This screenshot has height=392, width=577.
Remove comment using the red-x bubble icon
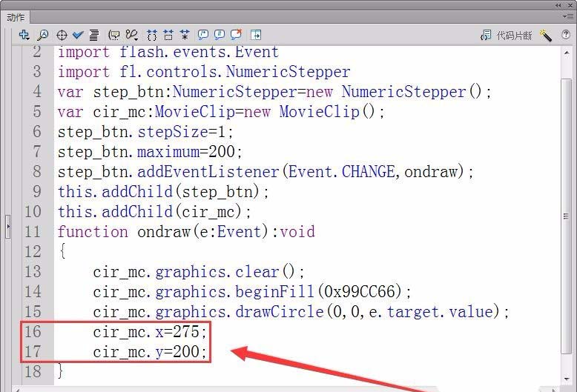[236, 34]
